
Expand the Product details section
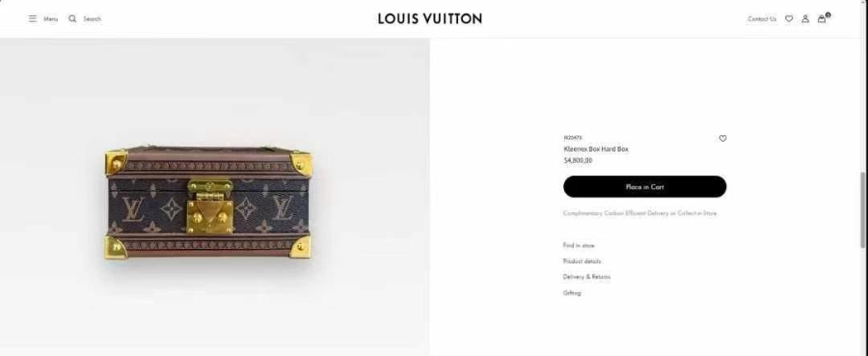pyautogui.click(x=582, y=260)
